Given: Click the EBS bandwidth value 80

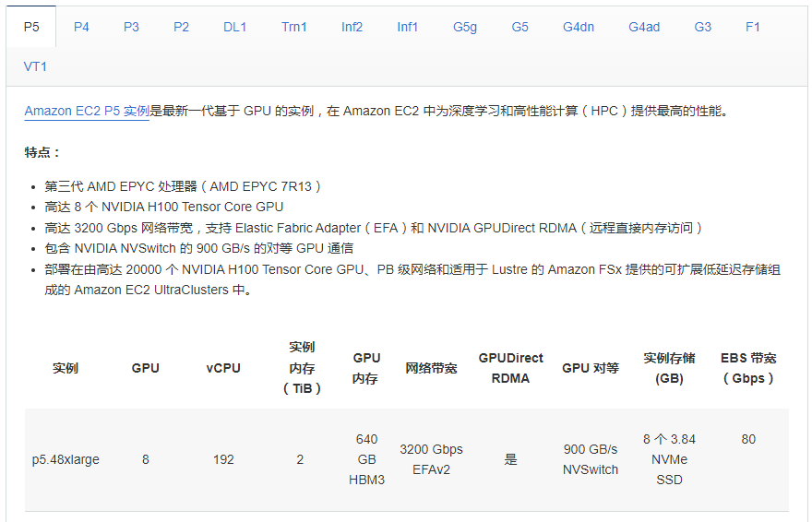Looking at the screenshot, I should [x=748, y=439].
